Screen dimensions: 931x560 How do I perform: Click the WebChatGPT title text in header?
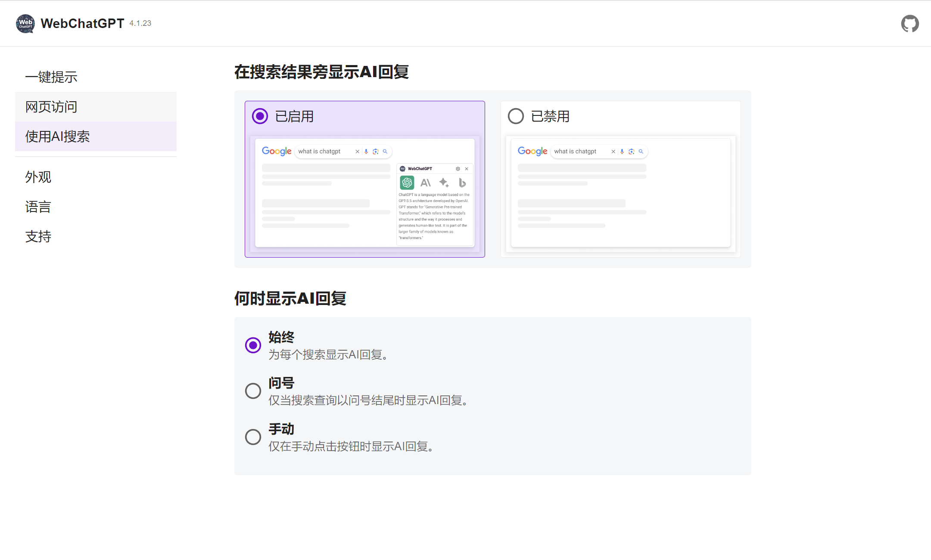point(82,23)
